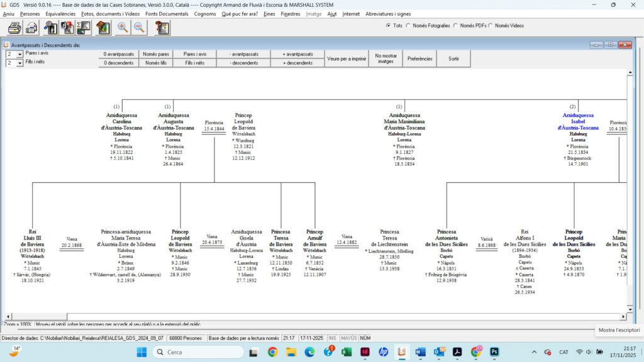Click the horizontal scrollbar of the tree chart
Image resolution: width=644 pixels, height=362 pixels.
click(x=314, y=315)
